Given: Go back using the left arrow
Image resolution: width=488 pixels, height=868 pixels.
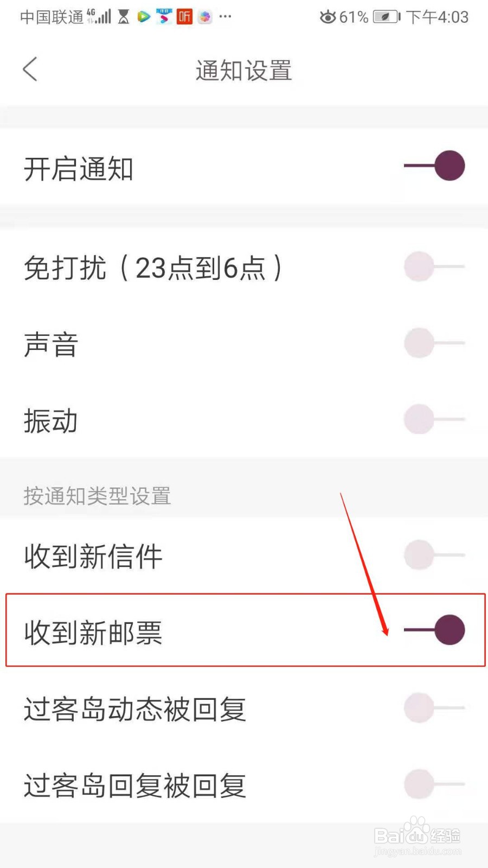Looking at the screenshot, I should [30, 69].
